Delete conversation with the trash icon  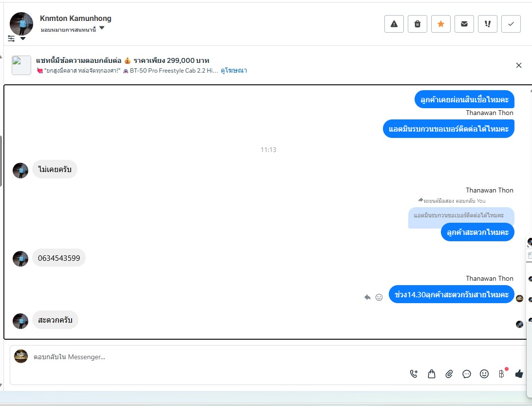coord(418,24)
